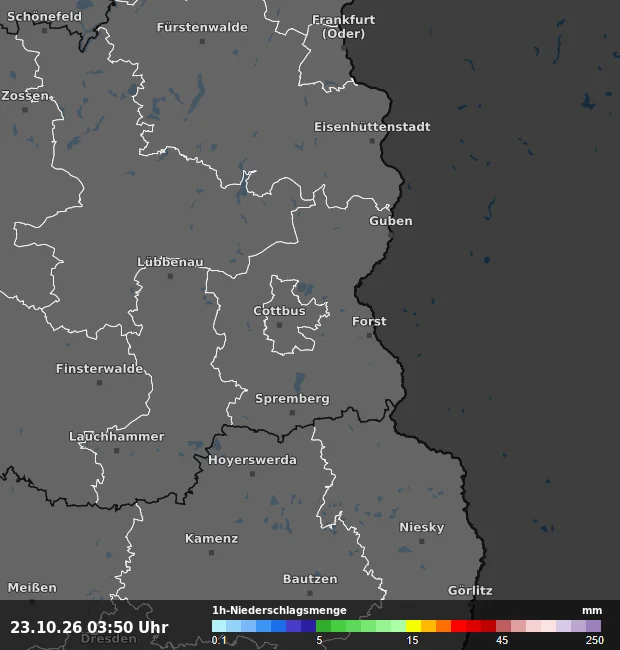Click the Spremberg location marker square
This screenshot has width=620, height=650.
coord(292,412)
